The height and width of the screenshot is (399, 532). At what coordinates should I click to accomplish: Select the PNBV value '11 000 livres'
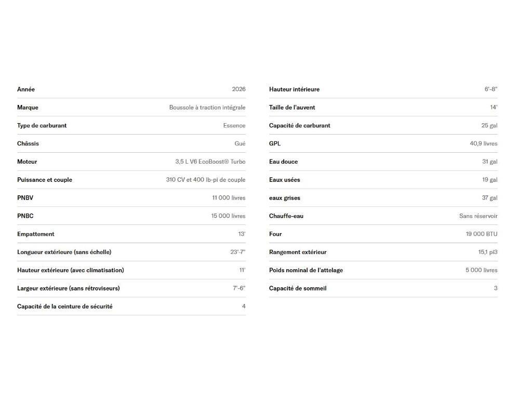(x=229, y=198)
